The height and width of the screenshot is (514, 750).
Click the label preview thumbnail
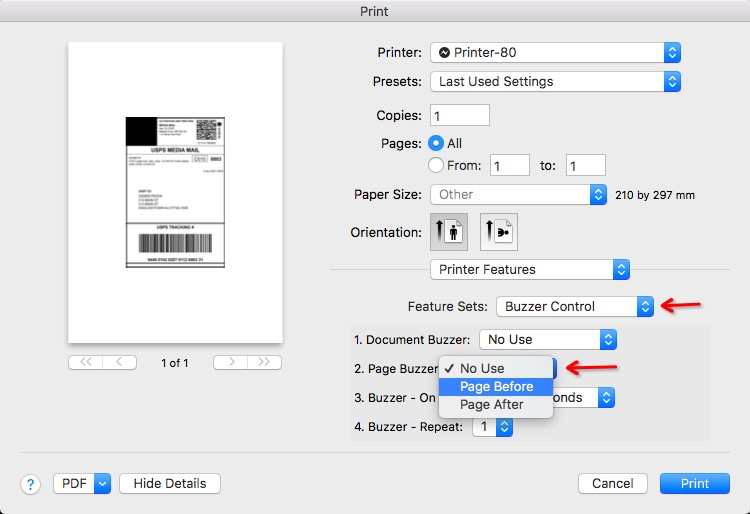pos(175,192)
